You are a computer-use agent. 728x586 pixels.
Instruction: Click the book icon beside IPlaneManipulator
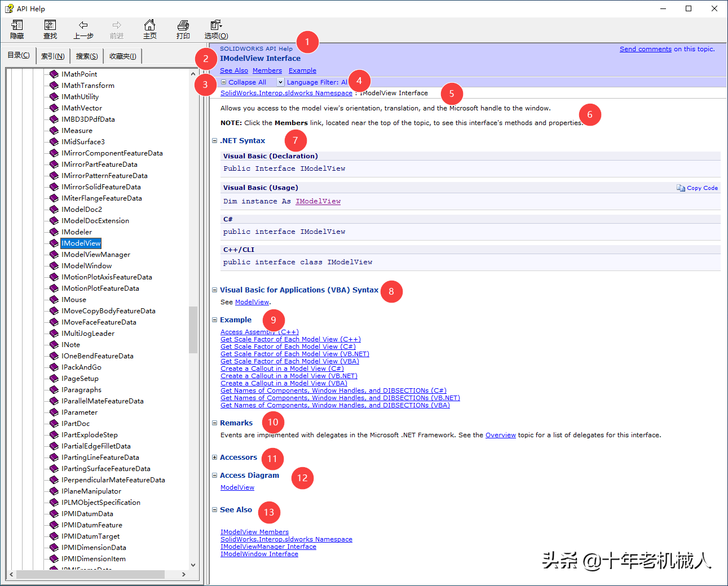click(54, 491)
